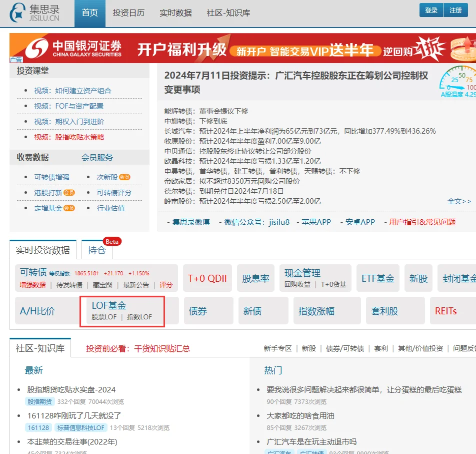Screen dimensions: 476x454
Task: Click the 登录 button
Action: (x=430, y=10)
